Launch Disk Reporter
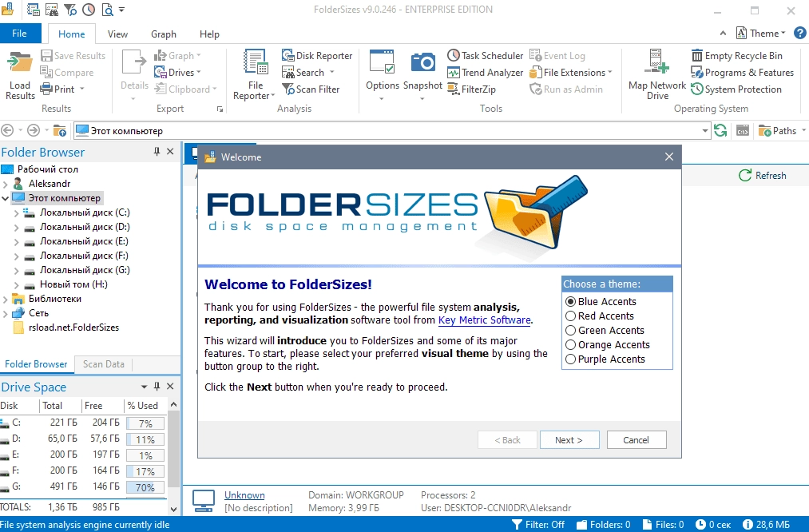Screen dimensions: 809x532 click(x=317, y=56)
